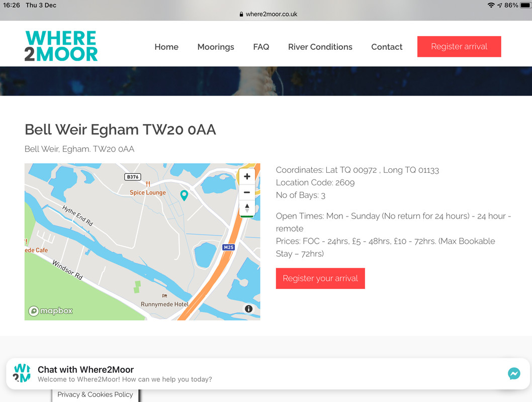Image resolution: width=532 pixels, height=402 pixels.
Task: Click the Where2Moor logo
Action: [61, 46]
